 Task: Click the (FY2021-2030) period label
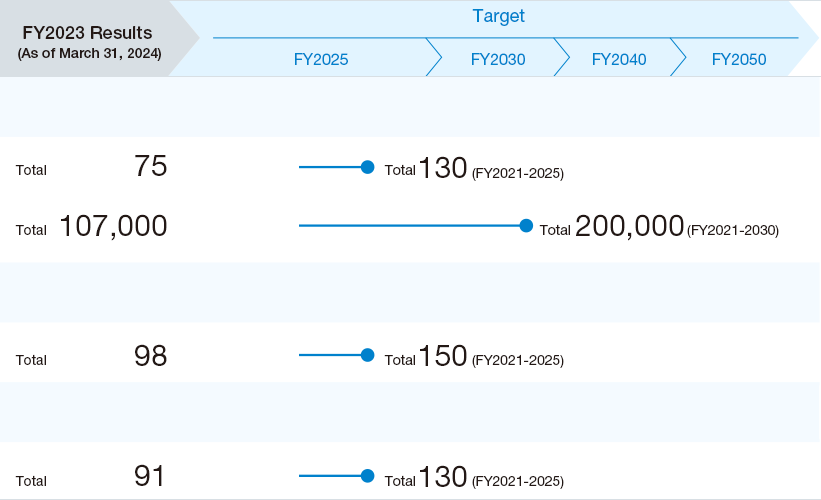(x=733, y=230)
